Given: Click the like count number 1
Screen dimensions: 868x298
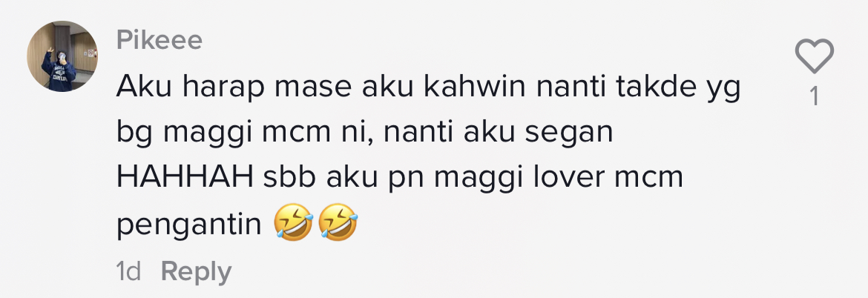Looking at the screenshot, I should (x=815, y=97).
